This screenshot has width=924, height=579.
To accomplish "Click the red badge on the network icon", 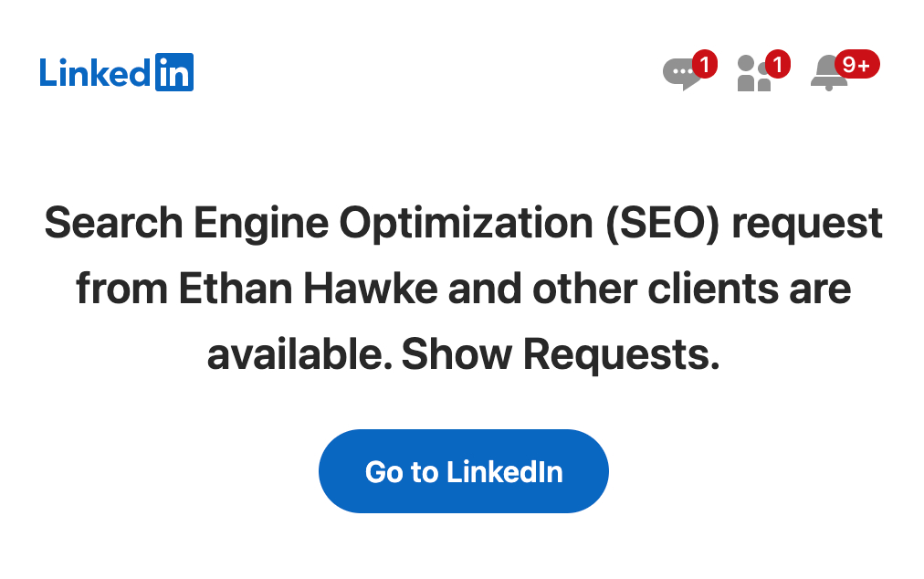I will coord(777,64).
